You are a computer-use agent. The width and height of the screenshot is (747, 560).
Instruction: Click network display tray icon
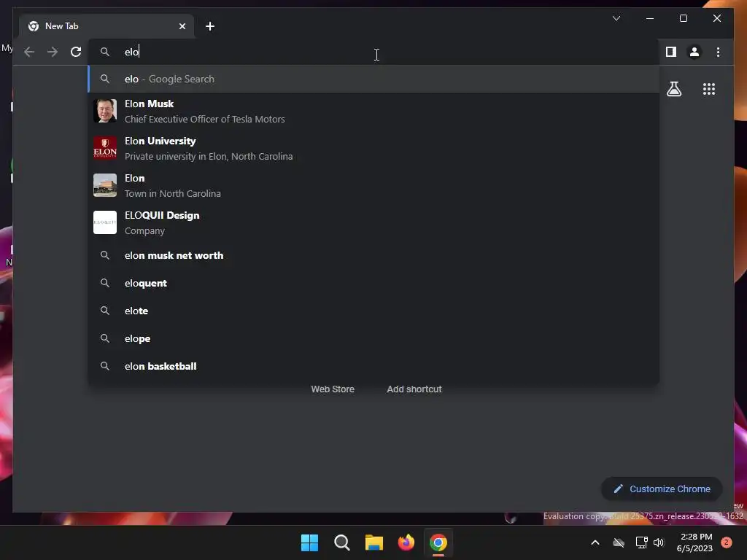click(x=641, y=542)
